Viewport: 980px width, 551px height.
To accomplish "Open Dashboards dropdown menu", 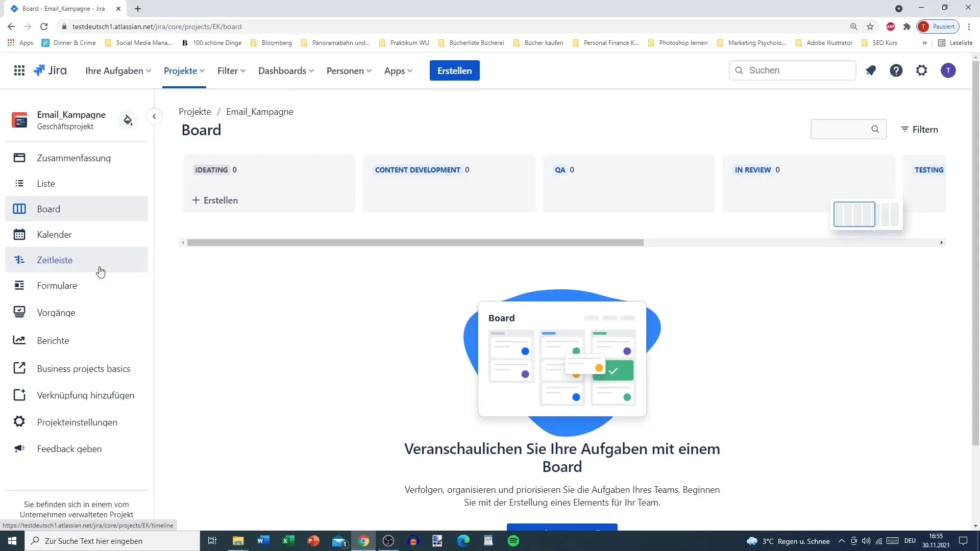I will coord(286,70).
